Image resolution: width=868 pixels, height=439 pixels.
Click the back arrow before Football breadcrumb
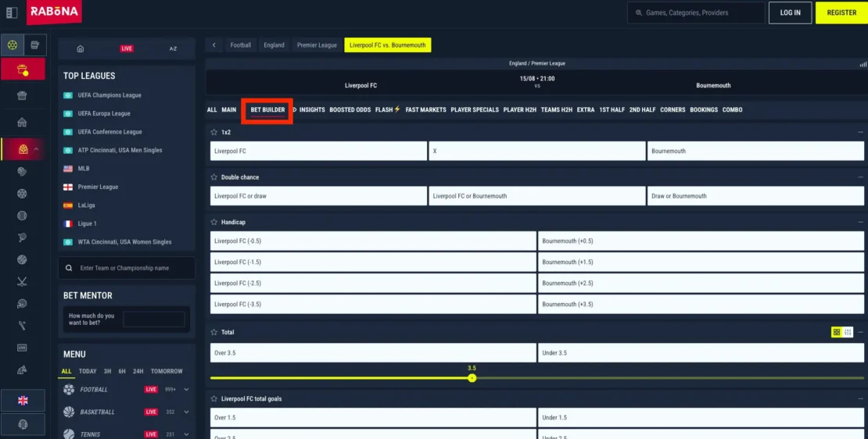[214, 45]
